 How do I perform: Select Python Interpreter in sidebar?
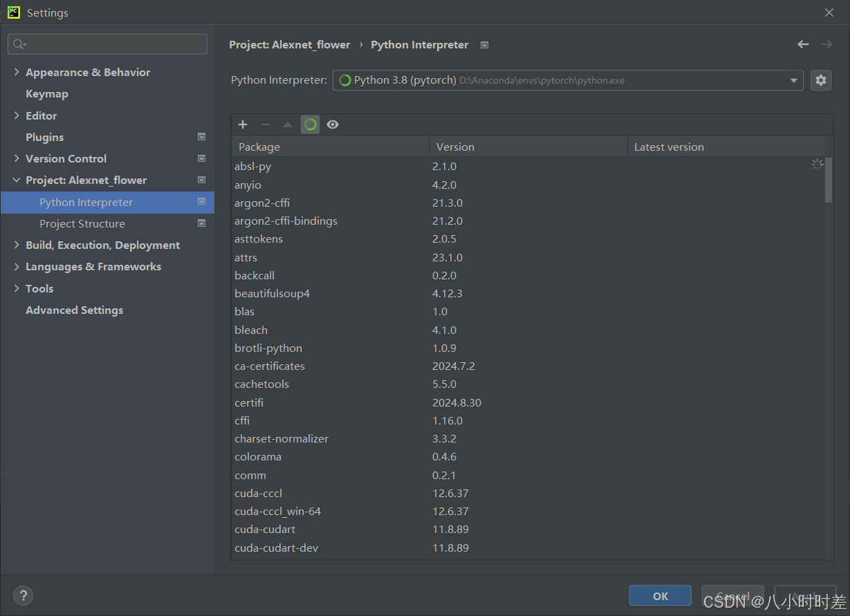click(107, 202)
